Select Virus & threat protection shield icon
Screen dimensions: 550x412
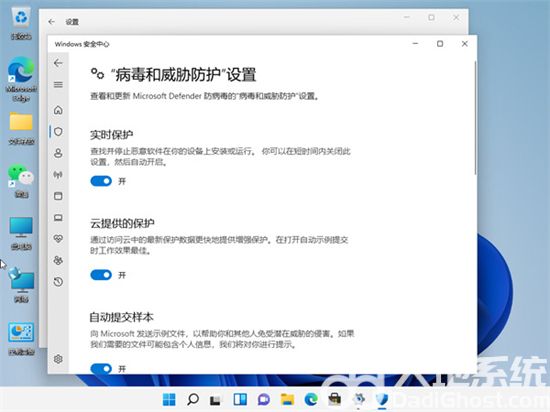(x=58, y=131)
